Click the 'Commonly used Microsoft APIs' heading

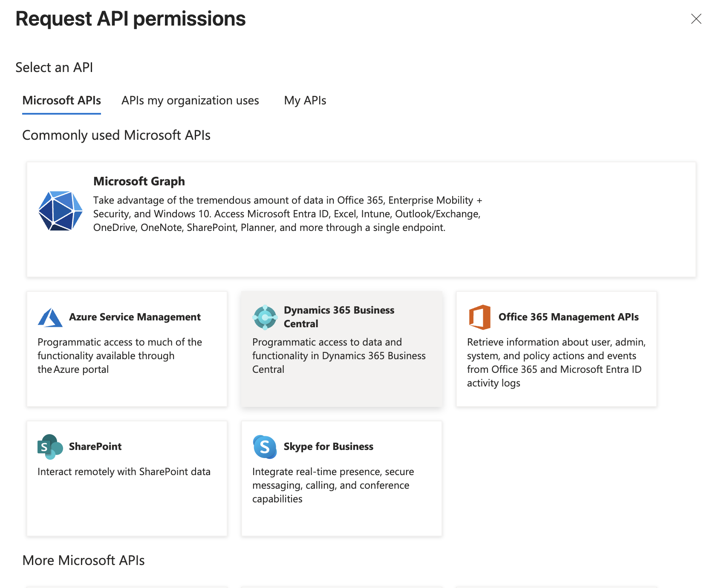pos(116,135)
